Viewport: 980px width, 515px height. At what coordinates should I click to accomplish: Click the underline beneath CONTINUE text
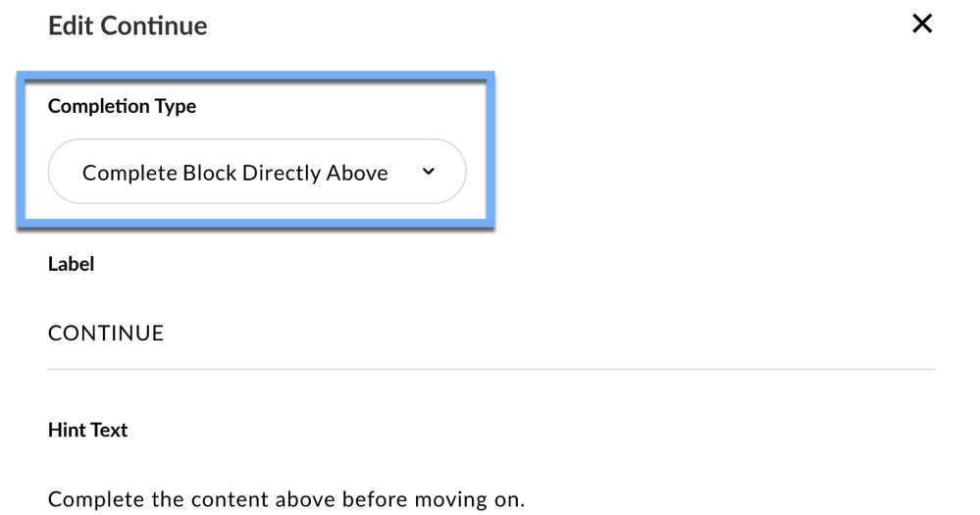pos(490,369)
